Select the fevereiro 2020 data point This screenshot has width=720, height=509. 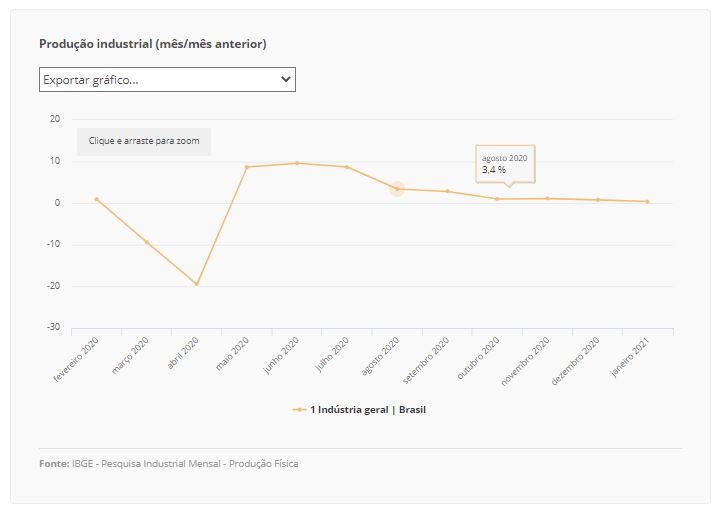coord(96,199)
